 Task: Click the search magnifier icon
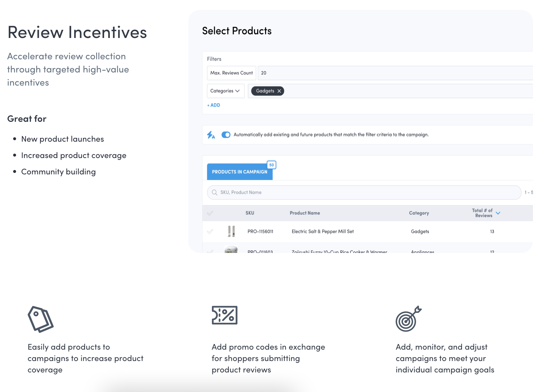214,192
